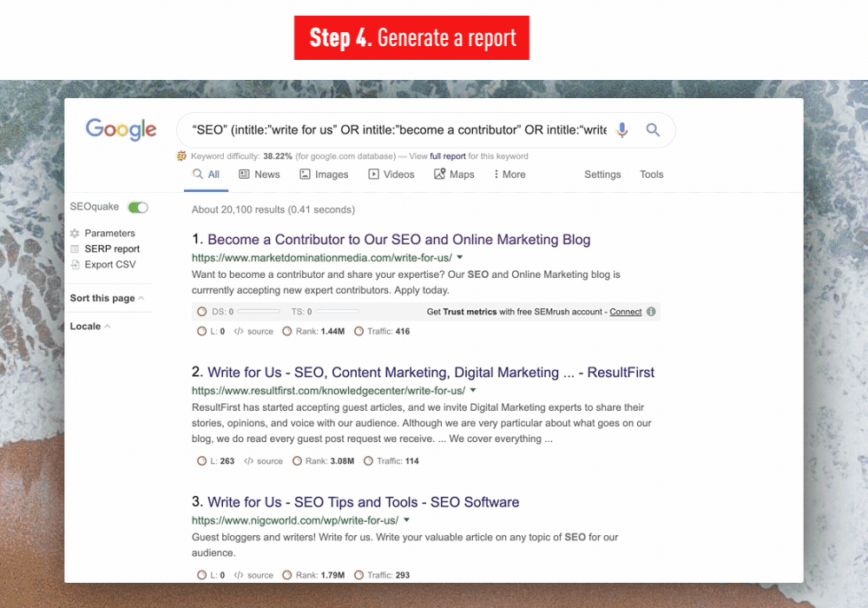Click the Connect link for Trust metrics

(x=626, y=312)
